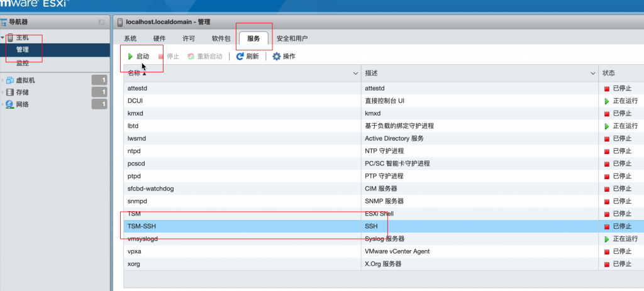
Task: Select the attestd service row
Action: (x=384, y=88)
